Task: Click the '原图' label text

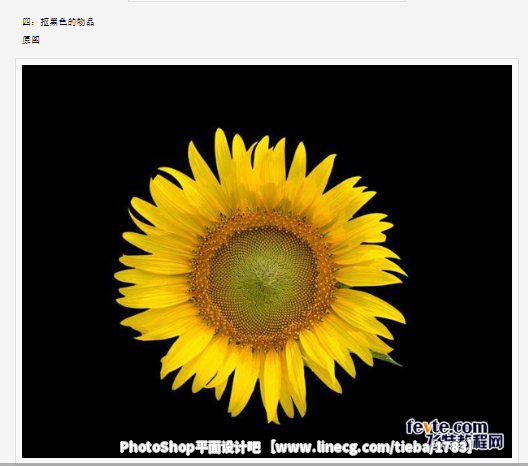Action: click(x=31, y=40)
